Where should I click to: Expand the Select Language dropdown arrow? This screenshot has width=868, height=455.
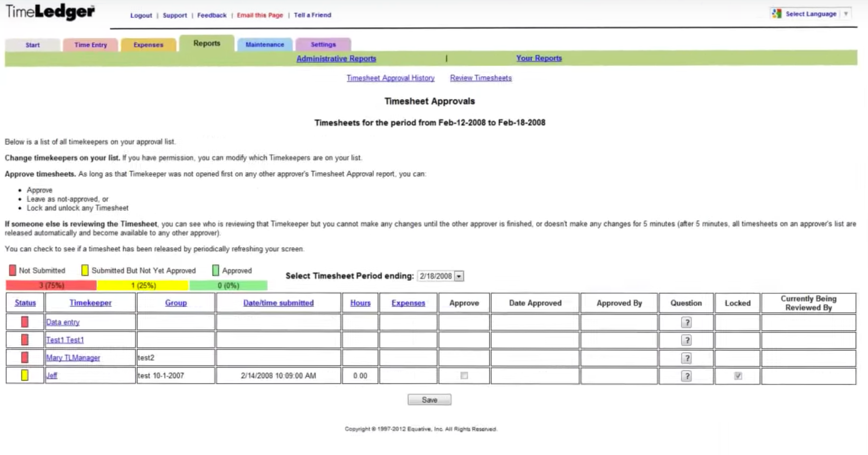click(846, 14)
